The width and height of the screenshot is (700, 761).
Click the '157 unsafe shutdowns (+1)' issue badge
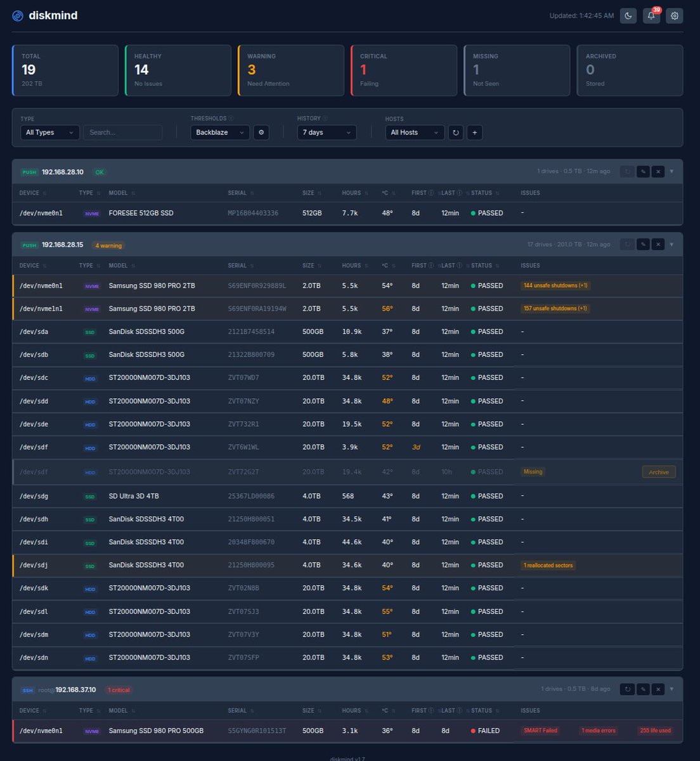(555, 308)
